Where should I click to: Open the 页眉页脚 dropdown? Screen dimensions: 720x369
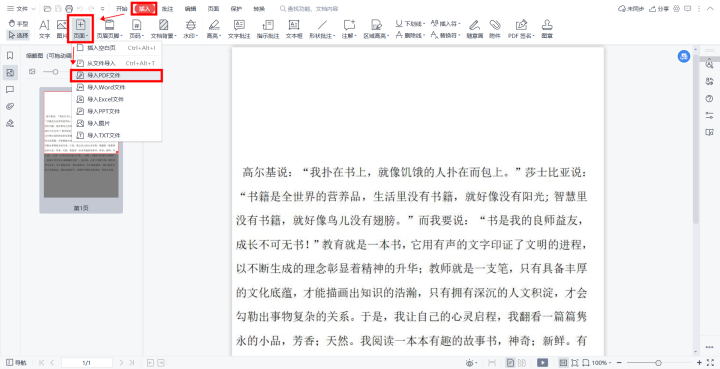[x=109, y=29]
